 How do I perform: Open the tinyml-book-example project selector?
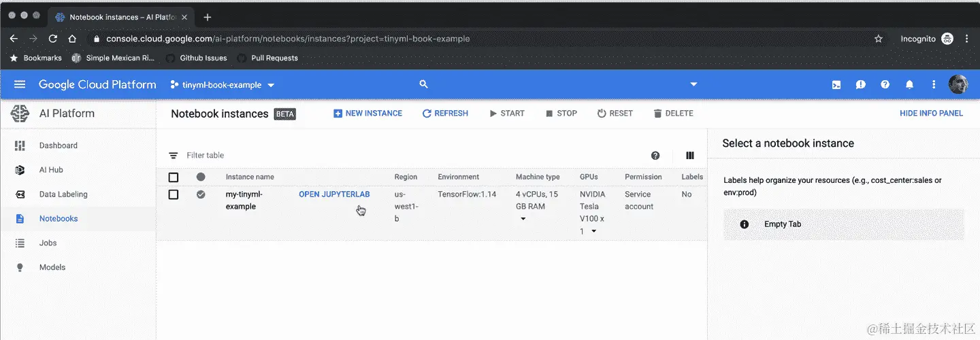223,85
